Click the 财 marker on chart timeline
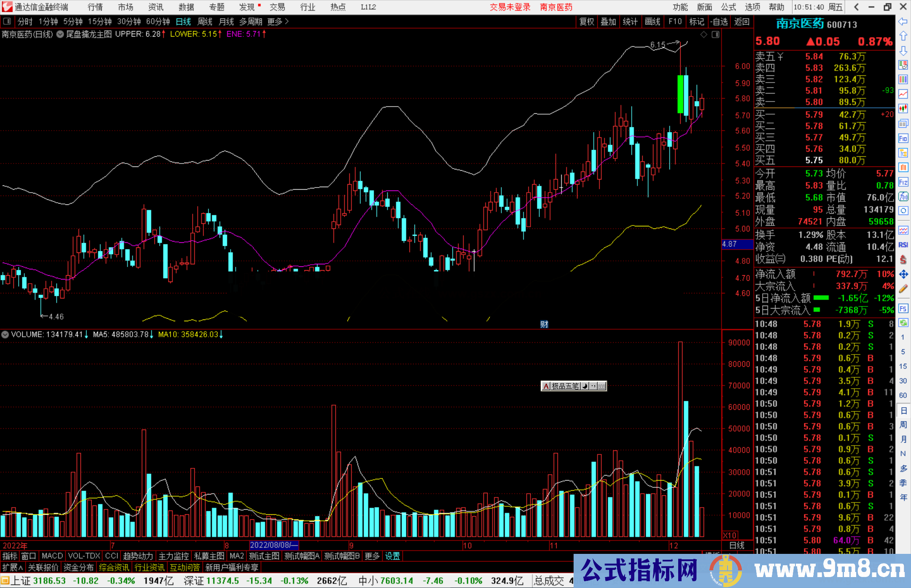 click(544, 324)
